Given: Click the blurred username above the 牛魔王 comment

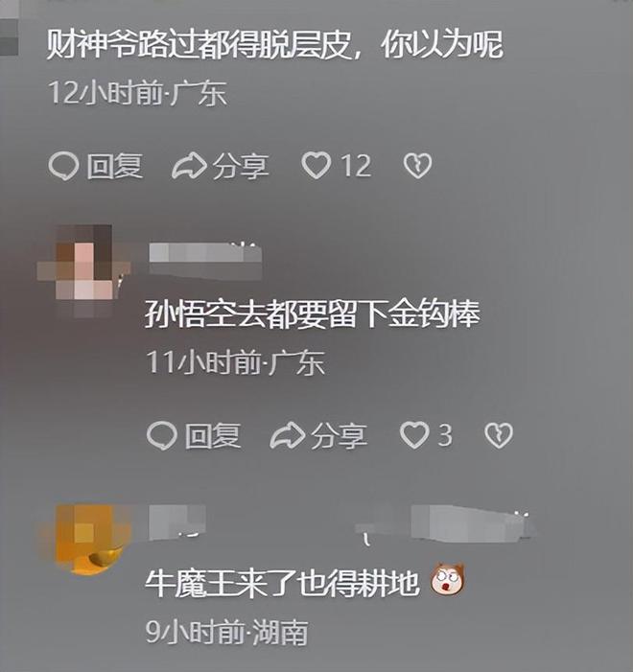Looking at the screenshot, I should tap(339, 523).
